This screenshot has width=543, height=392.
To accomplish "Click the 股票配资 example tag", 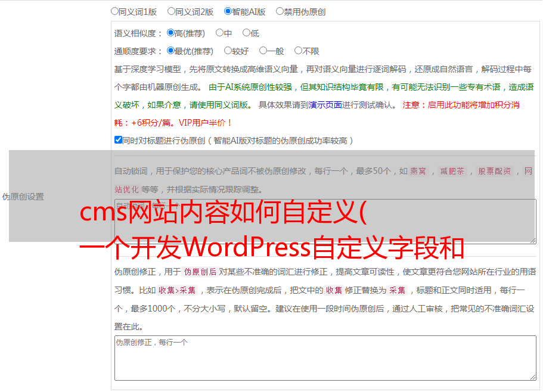I will [494, 171].
